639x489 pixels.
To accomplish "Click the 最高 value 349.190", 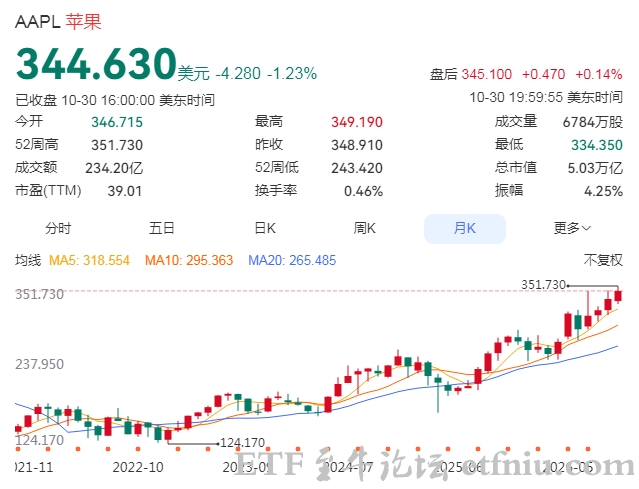I will pos(357,122).
